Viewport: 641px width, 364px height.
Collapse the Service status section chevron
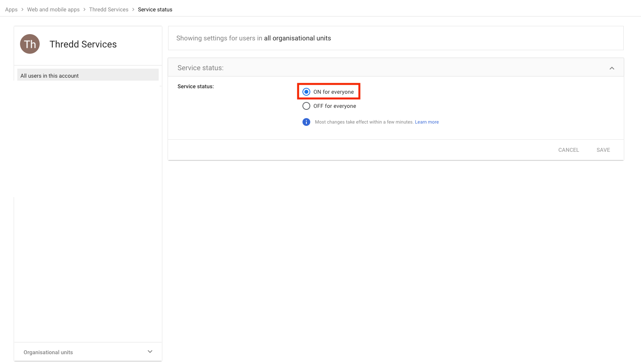pyautogui.click(x=612, y=68)
